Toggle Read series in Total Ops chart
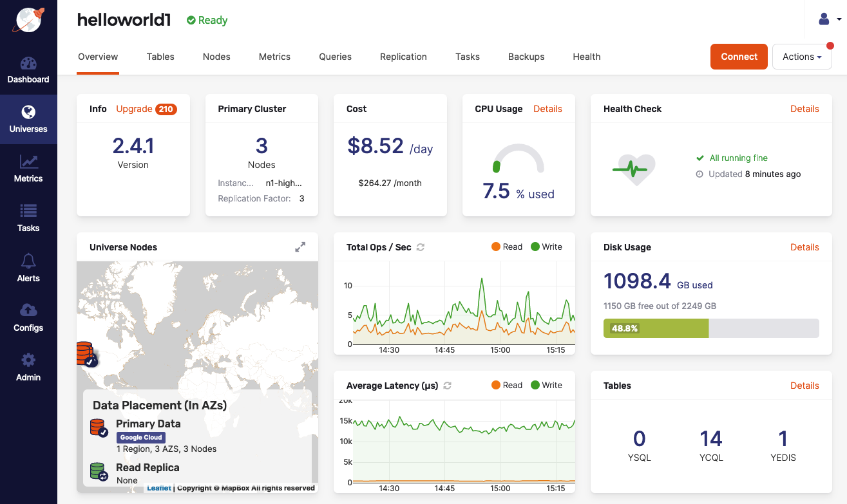The image size is (847, 504). [506, 247]
